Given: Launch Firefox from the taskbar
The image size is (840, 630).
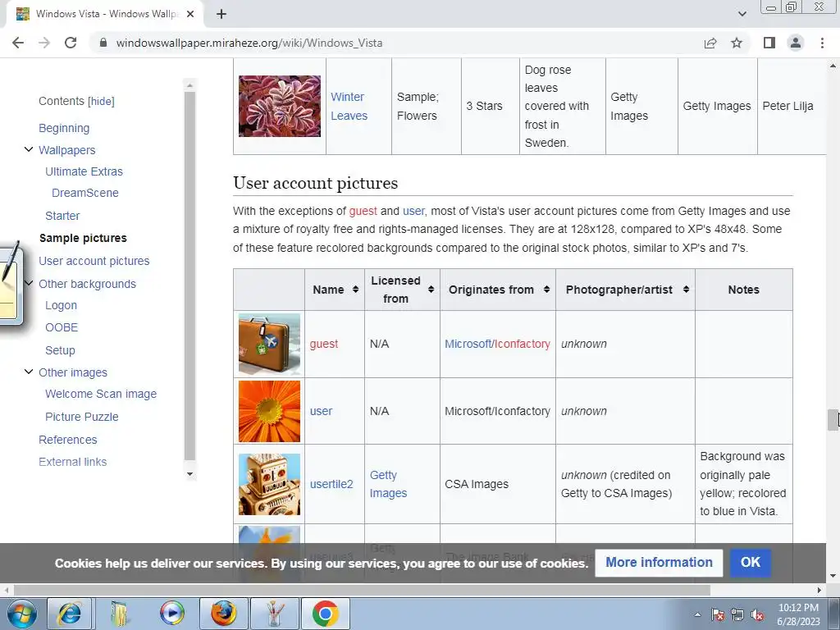Looking at the screenshot, I should coord(223,614).
